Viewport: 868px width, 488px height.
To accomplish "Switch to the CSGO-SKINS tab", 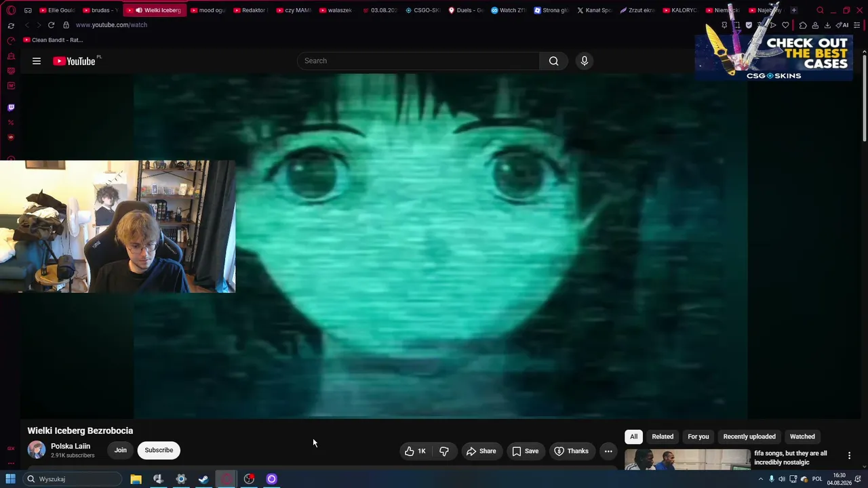I will [422, 10].
